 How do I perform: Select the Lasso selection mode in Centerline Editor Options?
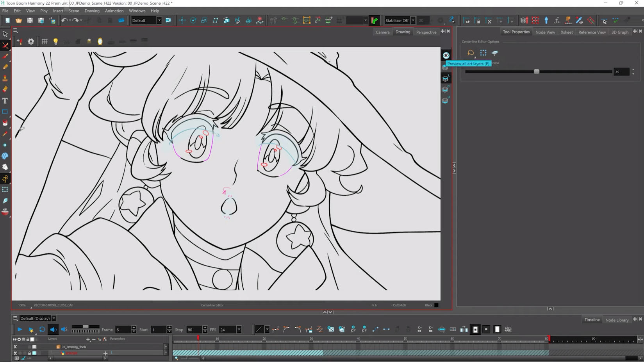471,53
